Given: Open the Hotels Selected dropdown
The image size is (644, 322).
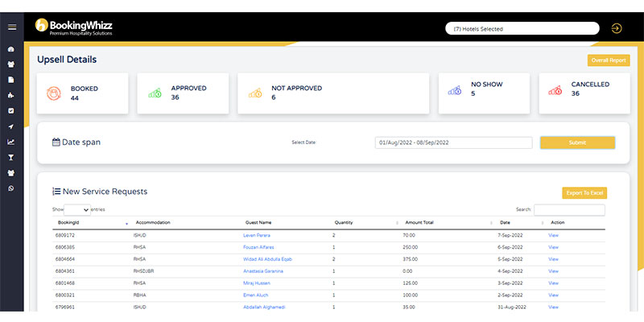Looking at the screenshot, I should (x=522, y=29).
